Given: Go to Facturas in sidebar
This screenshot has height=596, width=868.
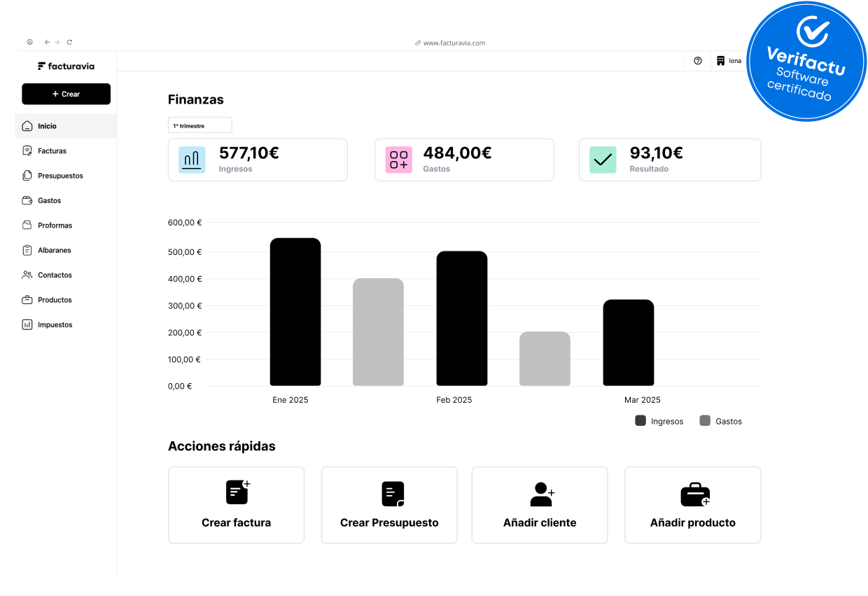Looking at the screenshot, I should (x=52, y=151).
